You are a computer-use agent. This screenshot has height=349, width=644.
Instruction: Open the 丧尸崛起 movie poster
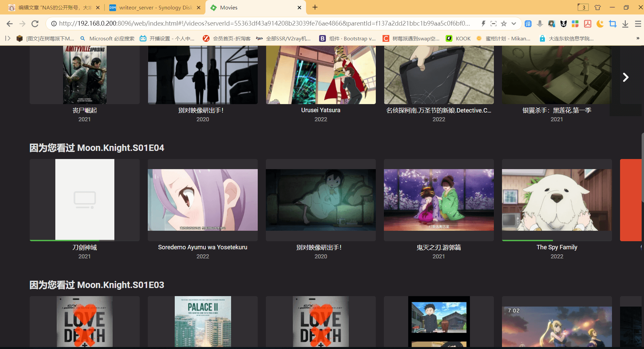click(x=85, y=75)
